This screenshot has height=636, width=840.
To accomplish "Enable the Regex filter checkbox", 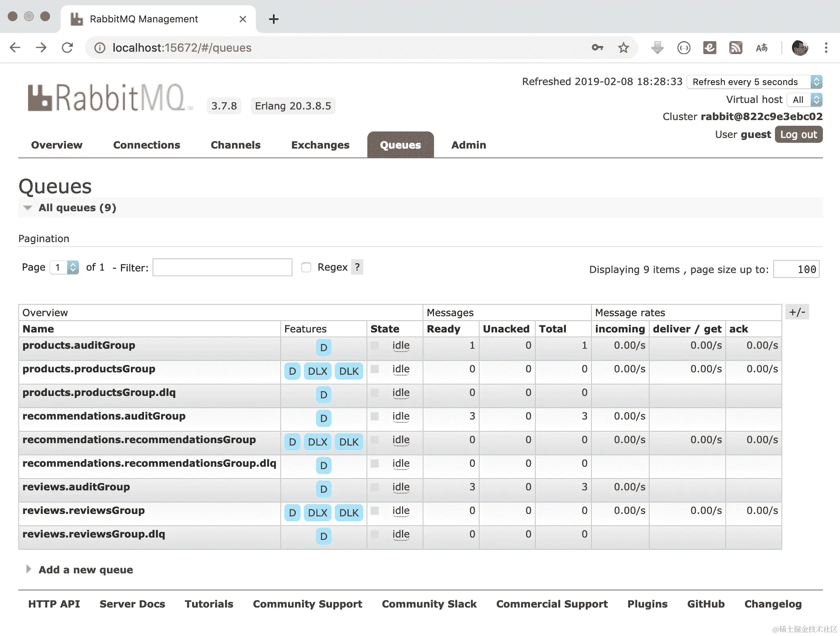I will click(x=306, y=267).
